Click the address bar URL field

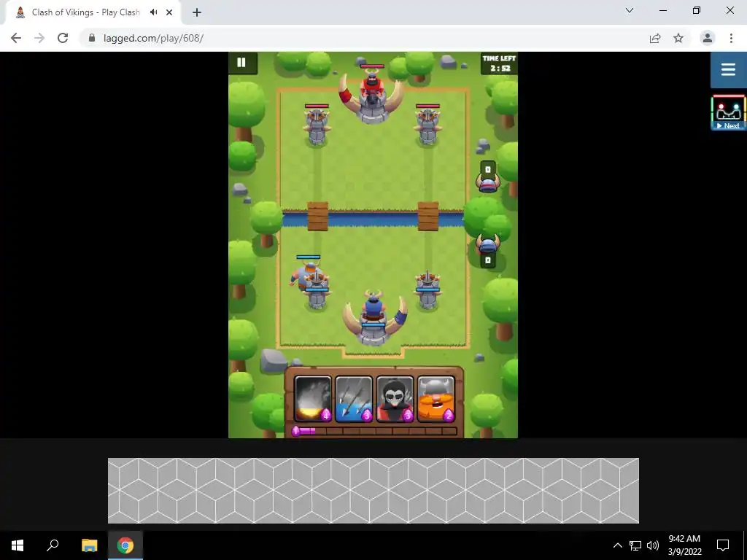coord(367,38)
